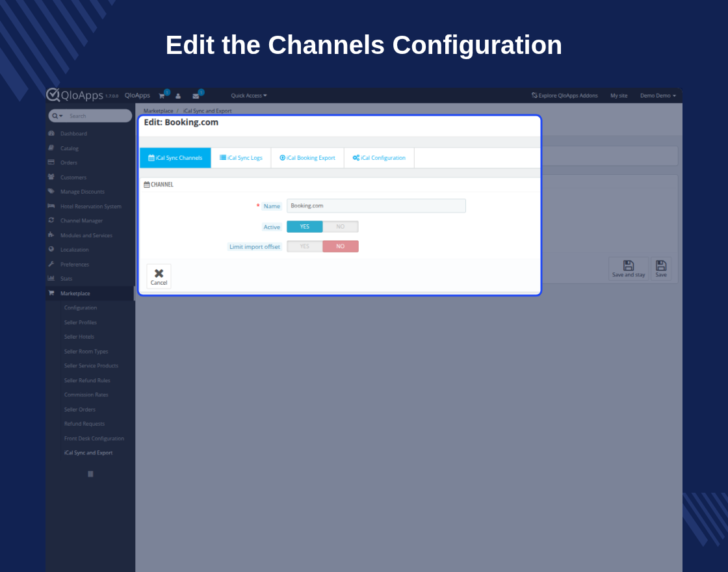Open the Quick Access dropdown

(x=249, y=96)
